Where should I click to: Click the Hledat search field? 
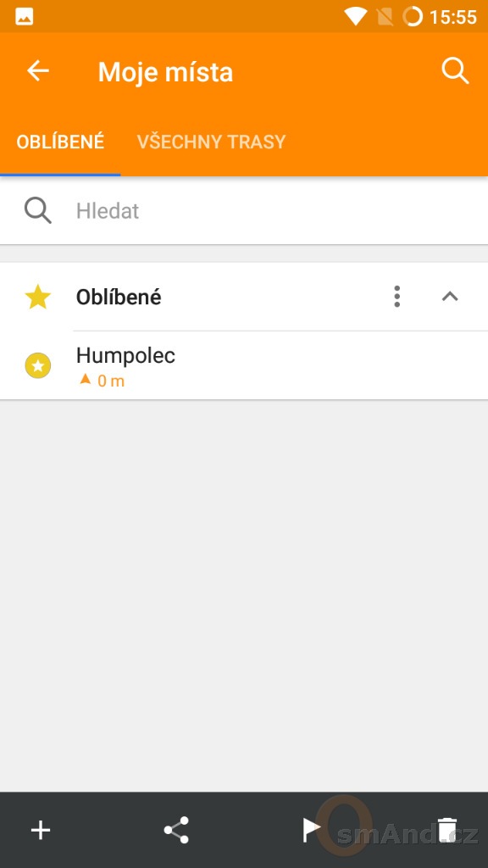244,211
